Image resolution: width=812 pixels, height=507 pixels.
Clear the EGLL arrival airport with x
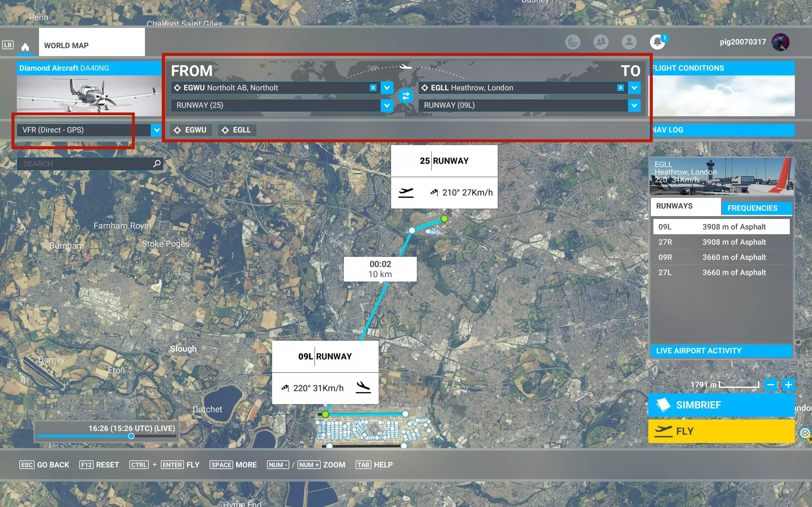point(620,87)
